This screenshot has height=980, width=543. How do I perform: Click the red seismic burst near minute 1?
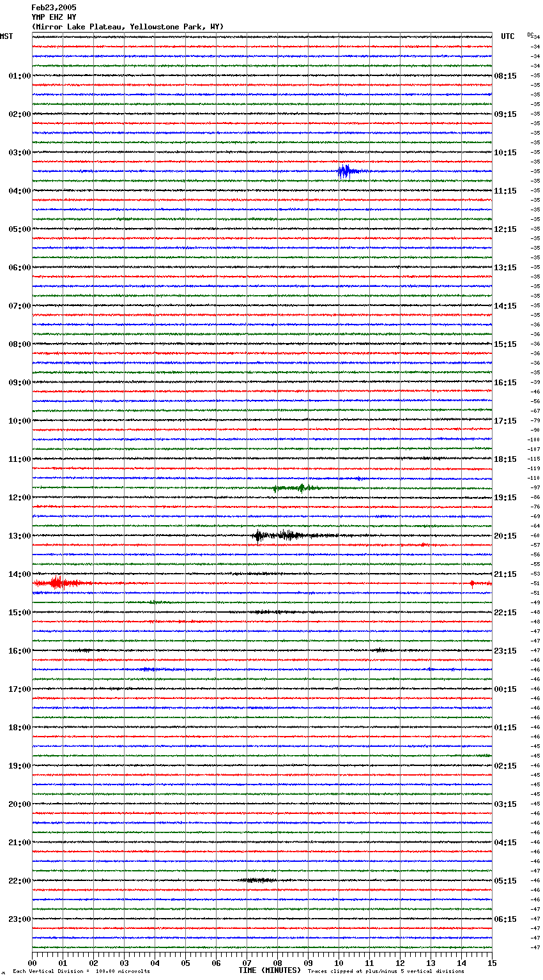coord(57,582)
